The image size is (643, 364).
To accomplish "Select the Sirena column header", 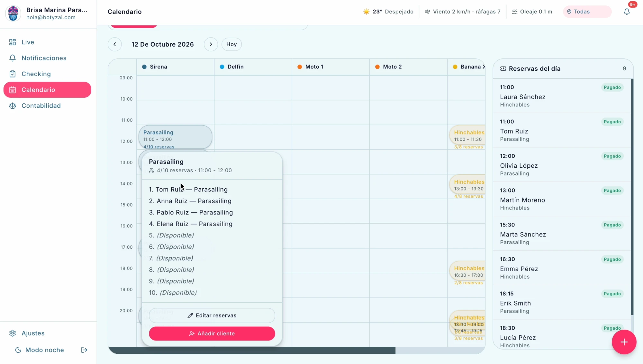I will point(176,67).
